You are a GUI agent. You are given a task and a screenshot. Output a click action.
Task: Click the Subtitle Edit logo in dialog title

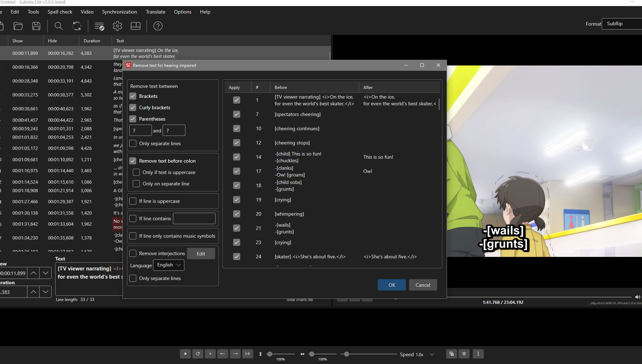click(x=128, y=65)
